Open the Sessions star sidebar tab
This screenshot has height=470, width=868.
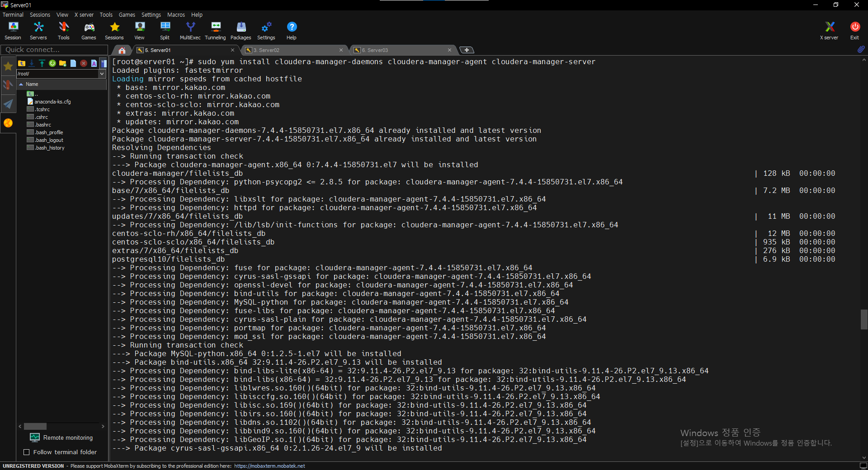(8, 67)
